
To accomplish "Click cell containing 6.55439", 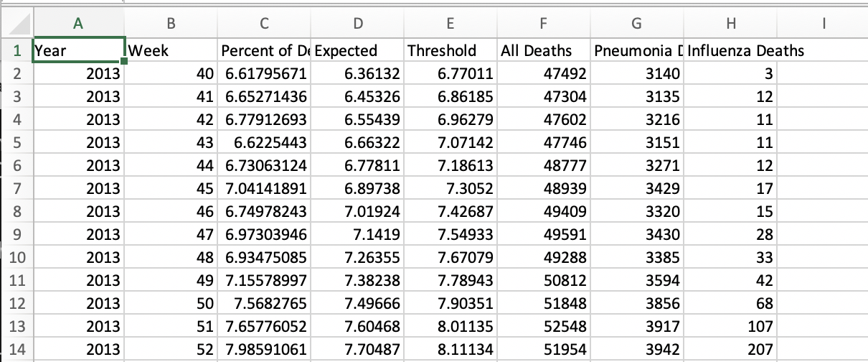I will coord(357,119).
